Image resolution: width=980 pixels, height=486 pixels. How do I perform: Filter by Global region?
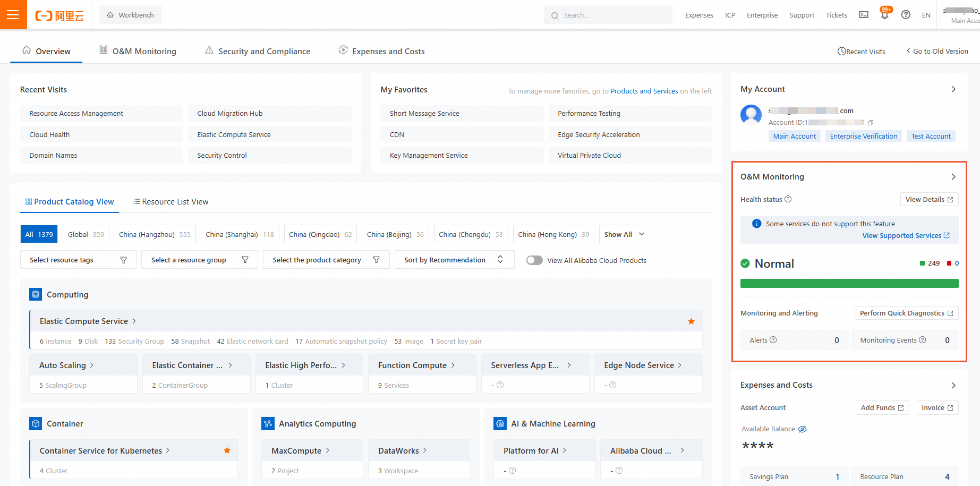(86, 234)
